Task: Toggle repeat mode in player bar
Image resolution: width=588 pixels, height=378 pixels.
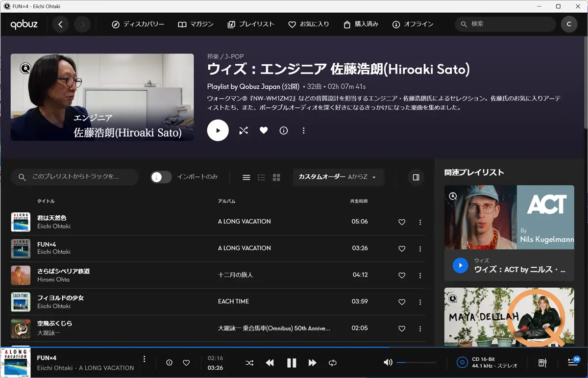Action: point(333,363)
